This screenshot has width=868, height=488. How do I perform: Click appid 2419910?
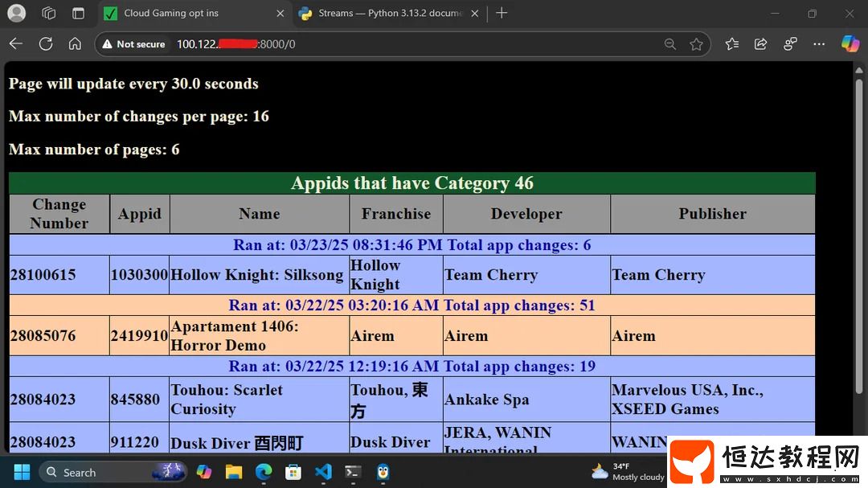[140, 336]
